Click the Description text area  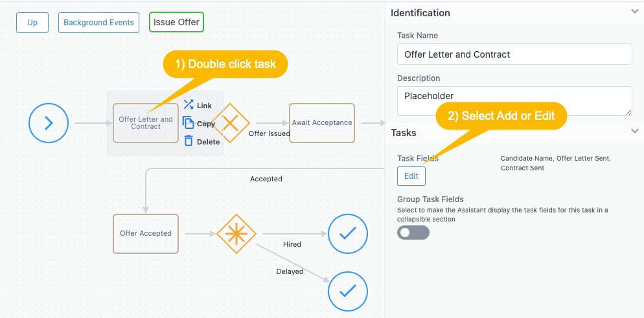pos(514,101)
